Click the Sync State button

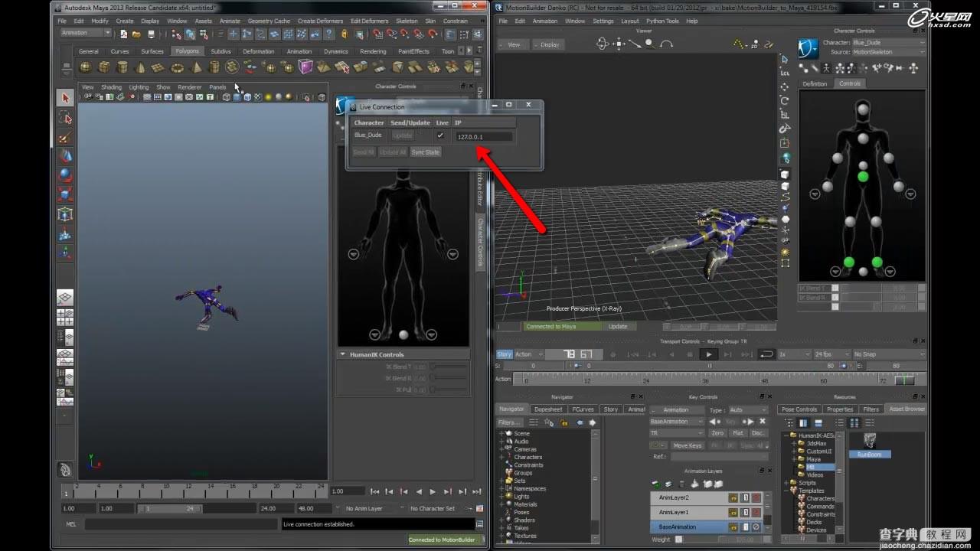(x=425, y=152)
